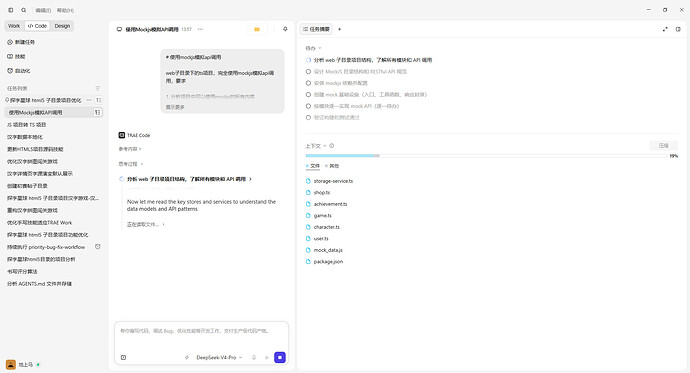Open the 帮助(H) menu
Viewport: 690px width, 373px height.
tap(65, 10)
